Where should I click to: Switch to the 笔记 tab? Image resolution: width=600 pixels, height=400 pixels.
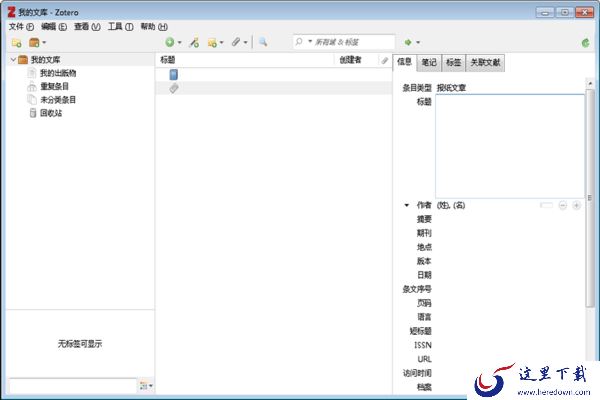pos(429,62)
